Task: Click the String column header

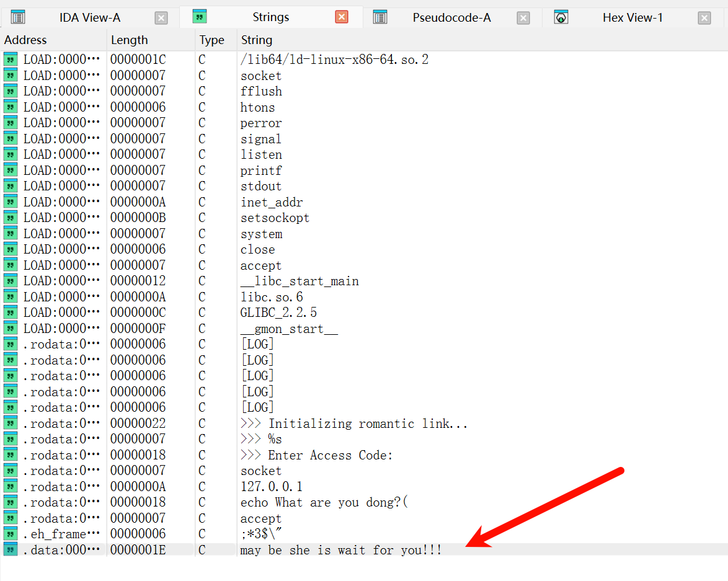Action: 257,40
